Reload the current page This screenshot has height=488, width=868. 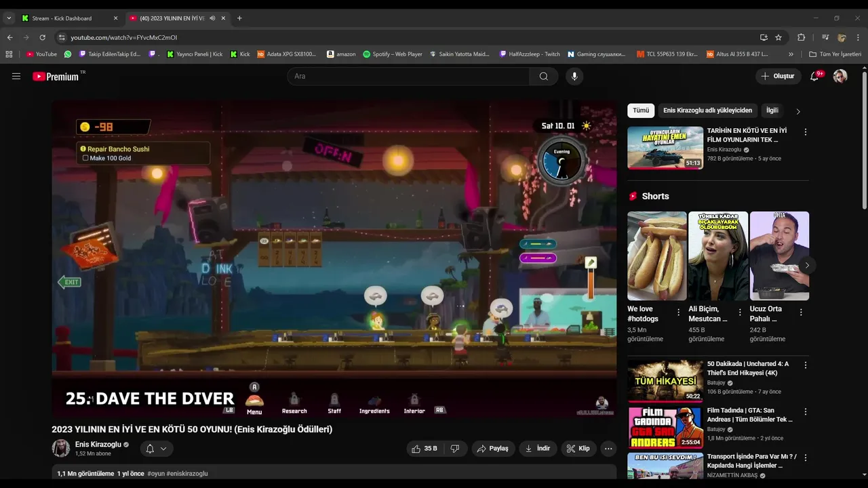point(42,37)
